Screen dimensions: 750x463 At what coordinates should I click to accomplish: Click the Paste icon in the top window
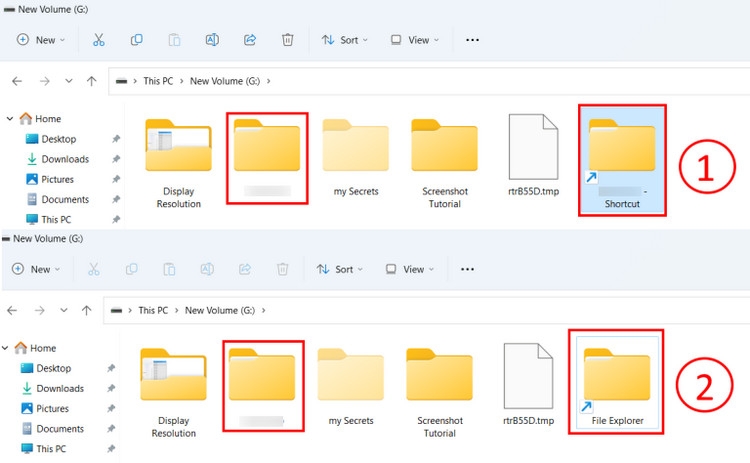click(174, 40)
